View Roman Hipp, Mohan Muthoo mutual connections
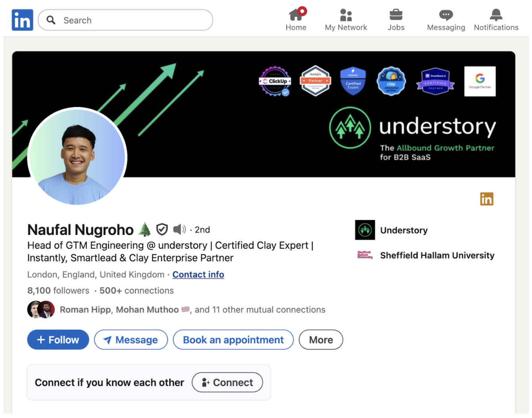Viewport: 532px width, 418px height. (193, 310)
